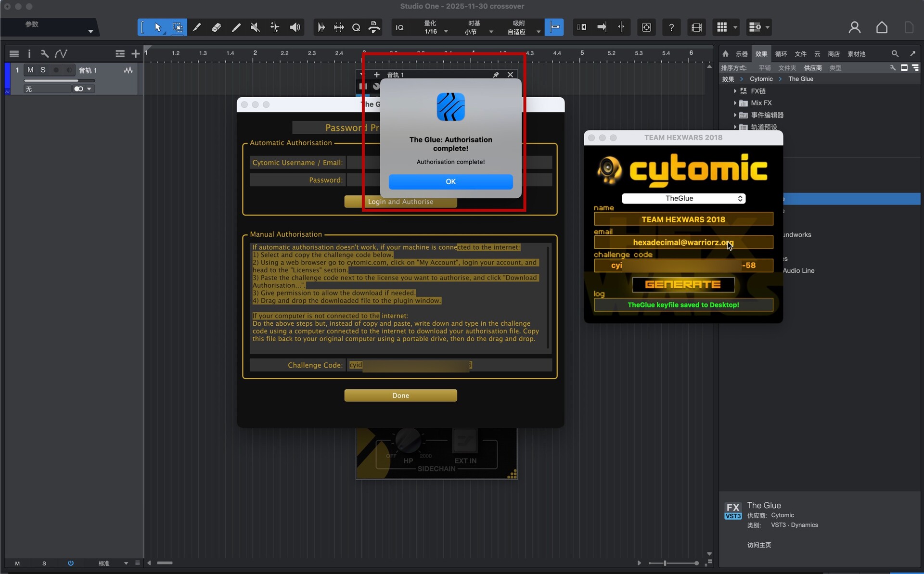Click the keygen email input field
The height and width of the screenshot is (574, 924).
pyautogui.click(x=683, y=242)
